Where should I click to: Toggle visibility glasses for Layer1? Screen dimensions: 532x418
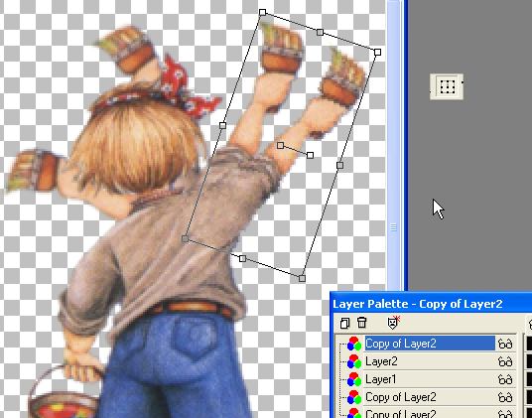pos(505,379)
